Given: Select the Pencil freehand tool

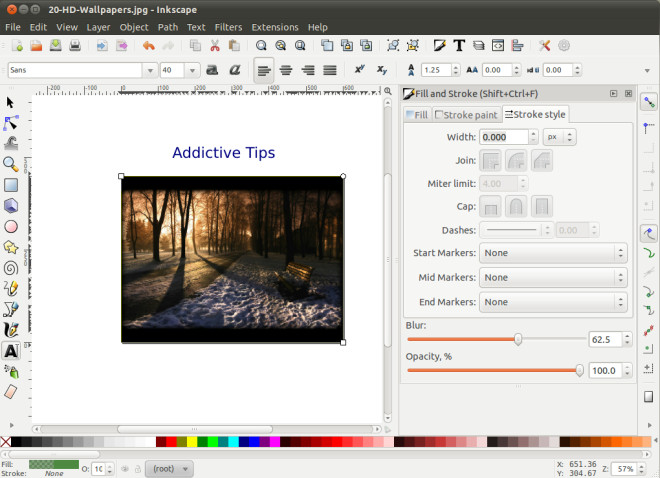Looking at the screenshot, I should coord(11,288).
